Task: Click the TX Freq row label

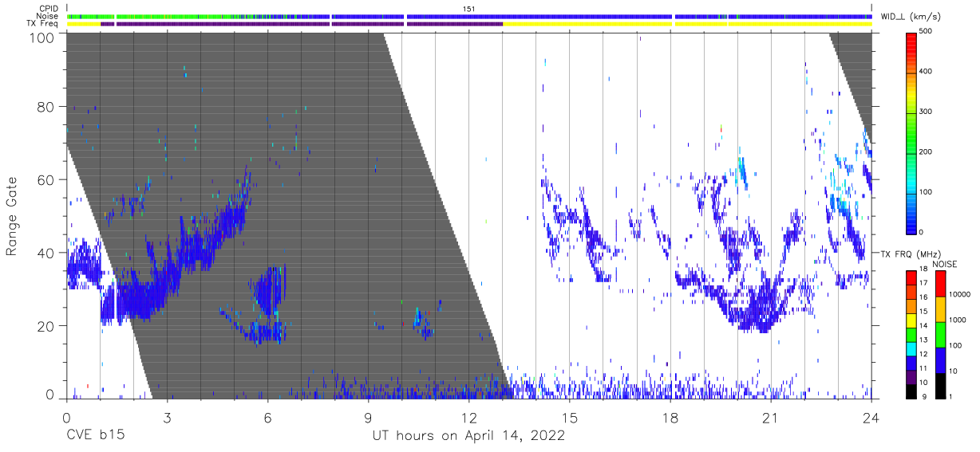Action: 44,24
